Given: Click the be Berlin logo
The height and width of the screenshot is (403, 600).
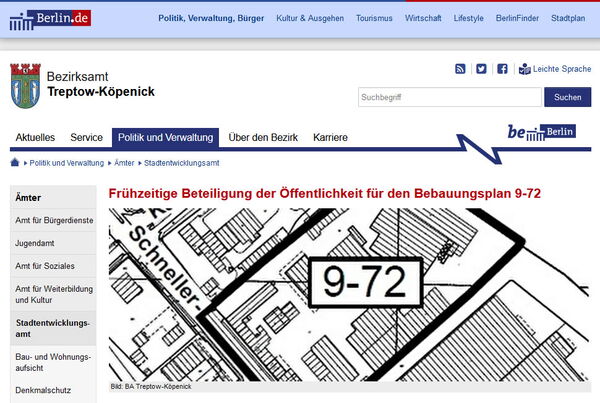Looking at the screenshot, I should 541,132.
